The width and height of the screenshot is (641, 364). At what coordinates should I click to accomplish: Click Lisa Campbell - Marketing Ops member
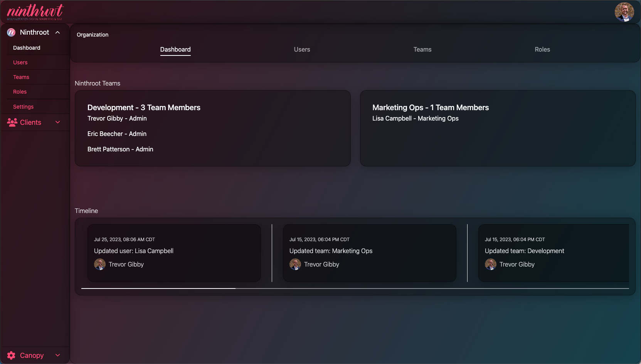pyautogui.click(x=416, y=118)
